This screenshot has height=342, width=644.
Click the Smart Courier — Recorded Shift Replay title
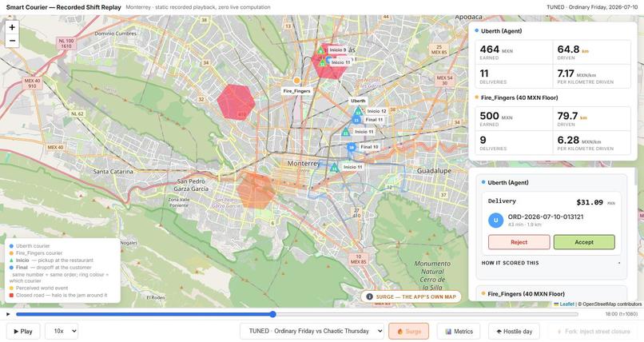pos(64,7)
